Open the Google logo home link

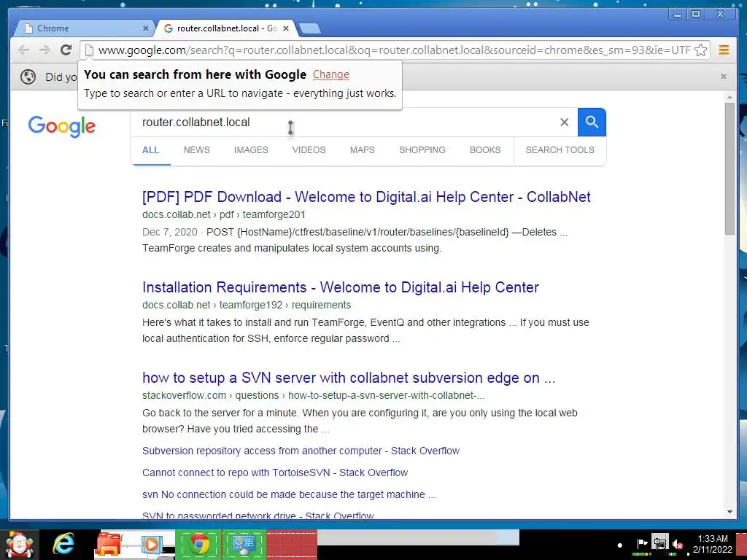pyautogui.click(x=62, y=126)
